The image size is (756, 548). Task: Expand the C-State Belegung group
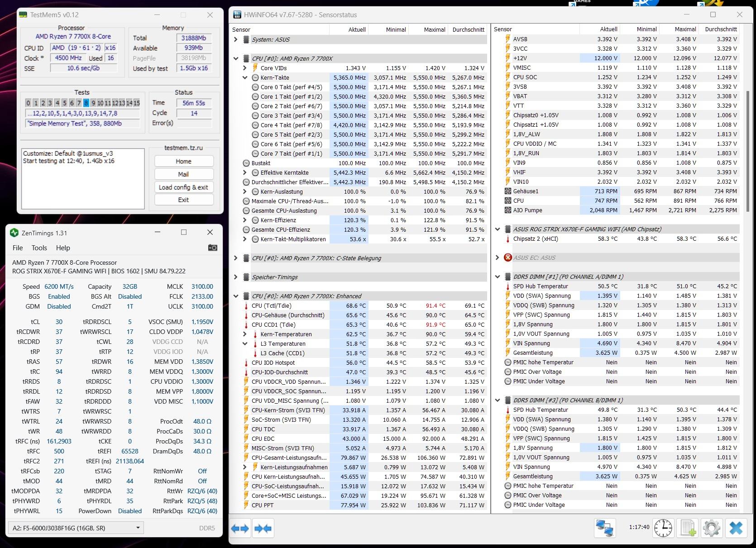[236, 258]
